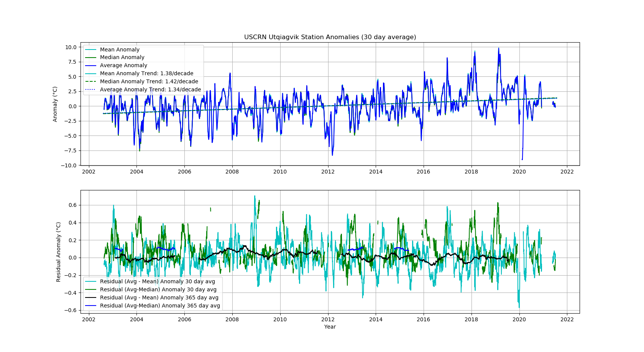The width and height of the screenshot is (644, 352).
Task: Click 'Residual (Avg-Median) Anomaly 365 day avg' legend text
Action: pos(160,306)
